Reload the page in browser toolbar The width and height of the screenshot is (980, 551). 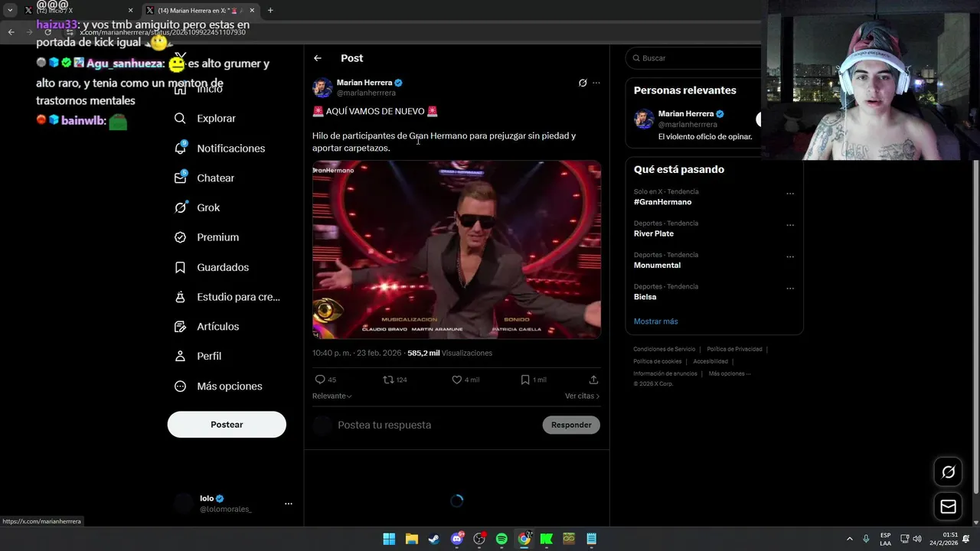47,32
